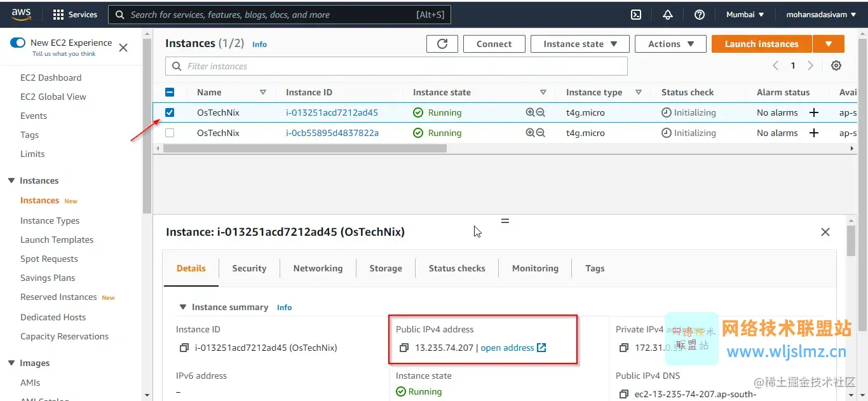
Task: Collapse the Instances sidebar section
Action: pos(11,180)
